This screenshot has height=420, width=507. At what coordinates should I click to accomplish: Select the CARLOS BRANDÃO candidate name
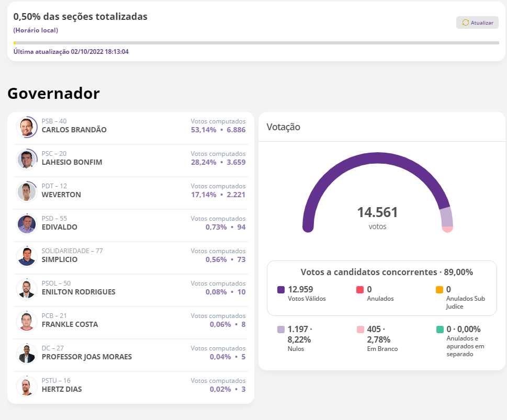click(74, 130)
